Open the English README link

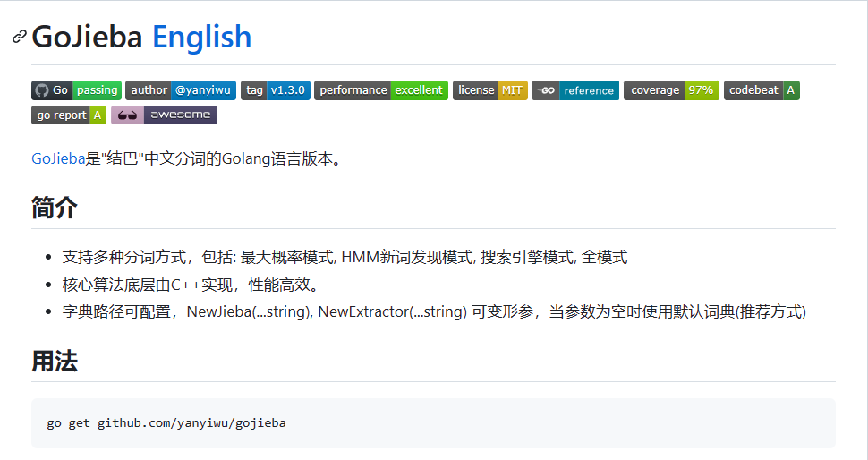click(x=201, y=37)
